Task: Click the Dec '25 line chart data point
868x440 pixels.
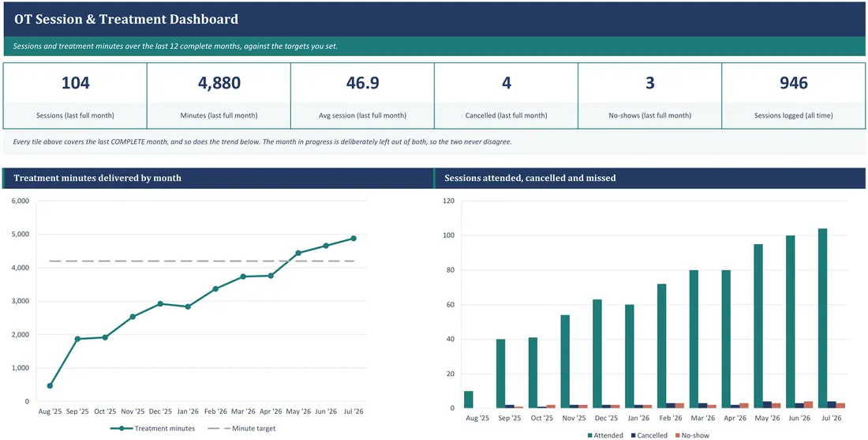Action: click(160, 303)
